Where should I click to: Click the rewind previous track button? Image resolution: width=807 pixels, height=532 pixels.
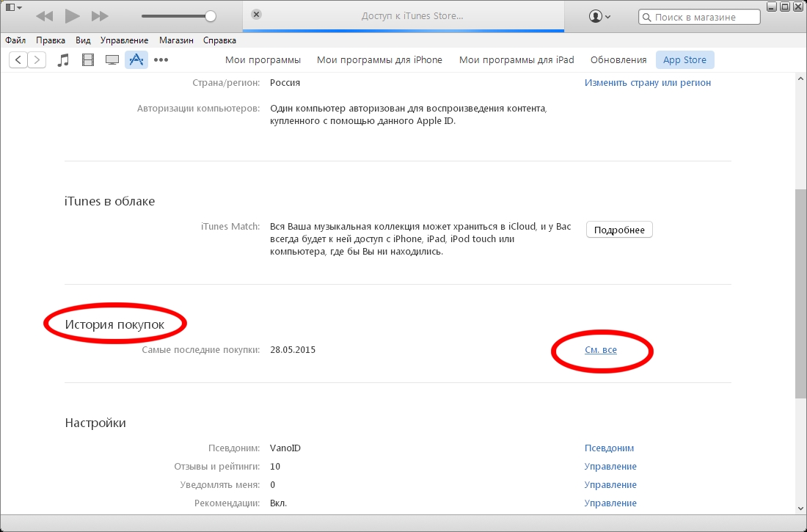point(45,16)
